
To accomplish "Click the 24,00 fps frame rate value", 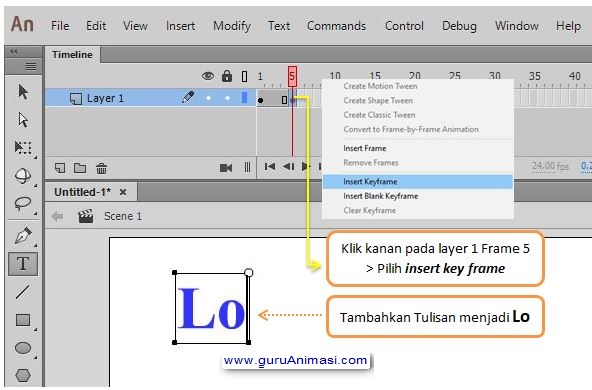I will pos(550,166).
